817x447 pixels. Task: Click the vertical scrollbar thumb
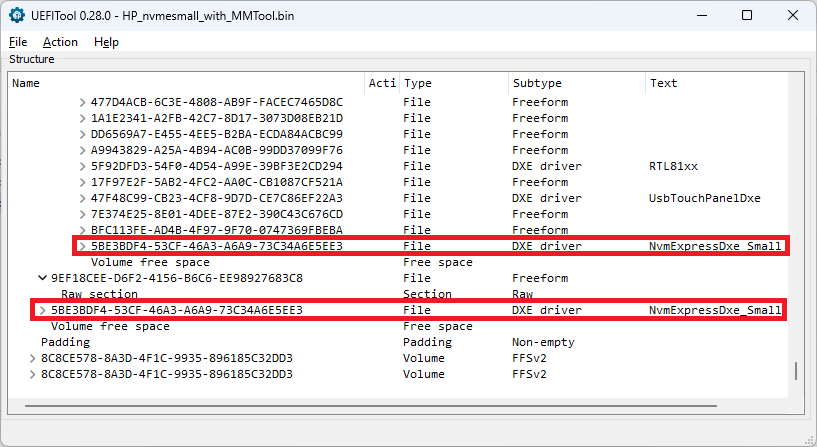pyautogui.click(x=796, y=370)
